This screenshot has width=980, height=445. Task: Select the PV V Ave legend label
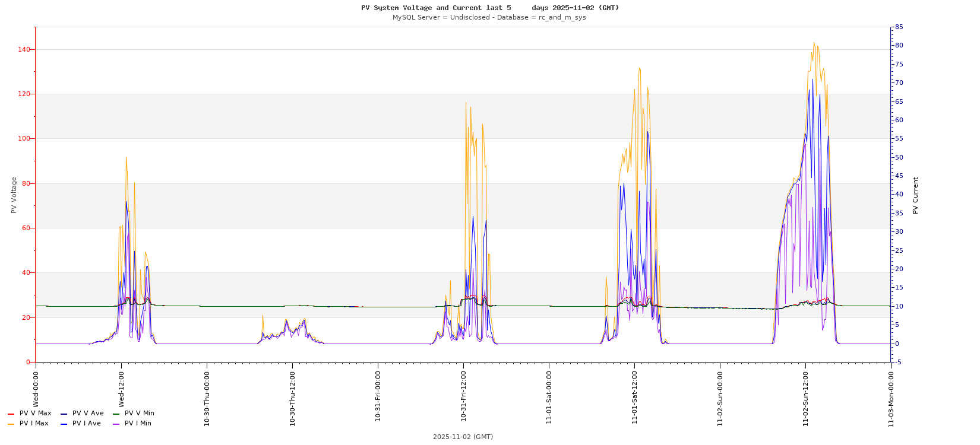[x=88, y=414]
